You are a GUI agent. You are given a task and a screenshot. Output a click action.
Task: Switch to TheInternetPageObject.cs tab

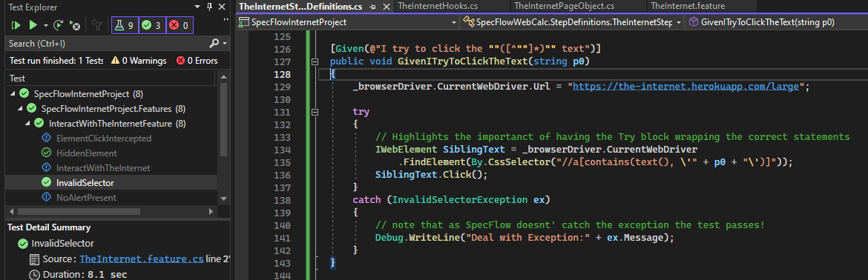(564, 6)
